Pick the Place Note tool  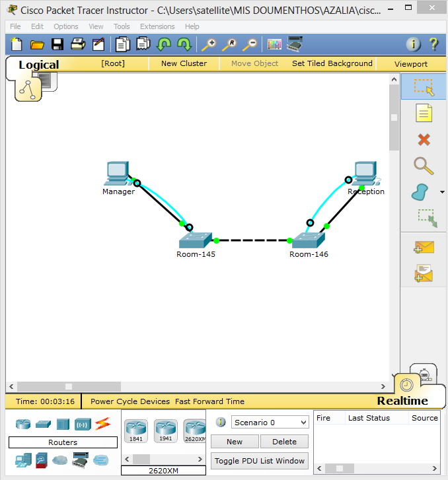(424, 113)
